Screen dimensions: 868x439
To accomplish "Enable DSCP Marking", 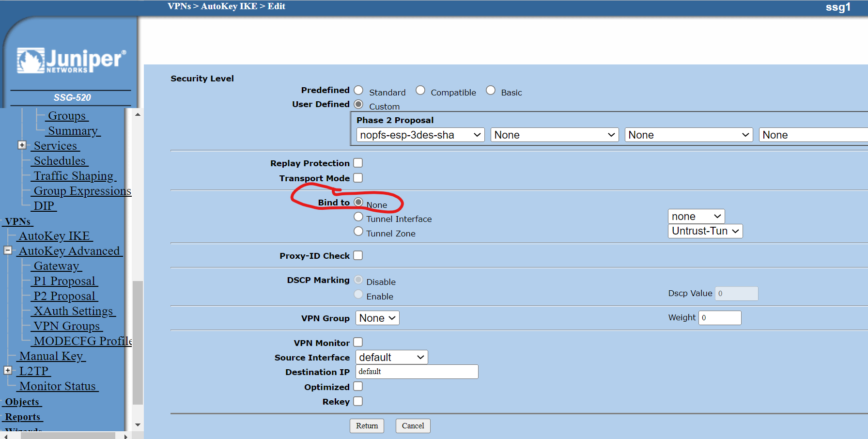I will tap(358, 294).
